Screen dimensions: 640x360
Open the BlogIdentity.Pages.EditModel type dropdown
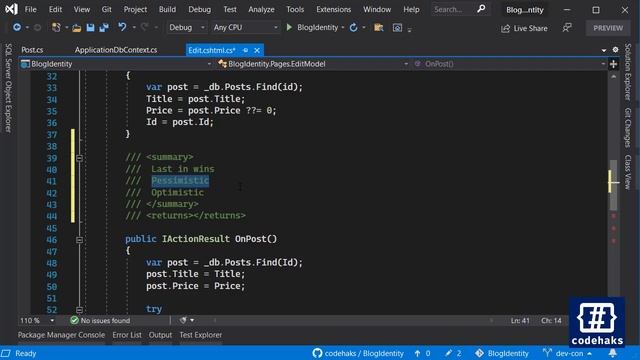[x=313, y=64]
